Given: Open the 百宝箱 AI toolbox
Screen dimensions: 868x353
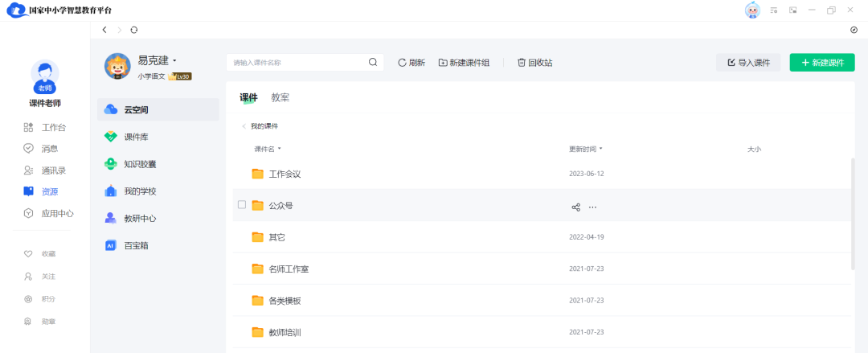Looking at the screenshot, I should [x=135, y=245].
